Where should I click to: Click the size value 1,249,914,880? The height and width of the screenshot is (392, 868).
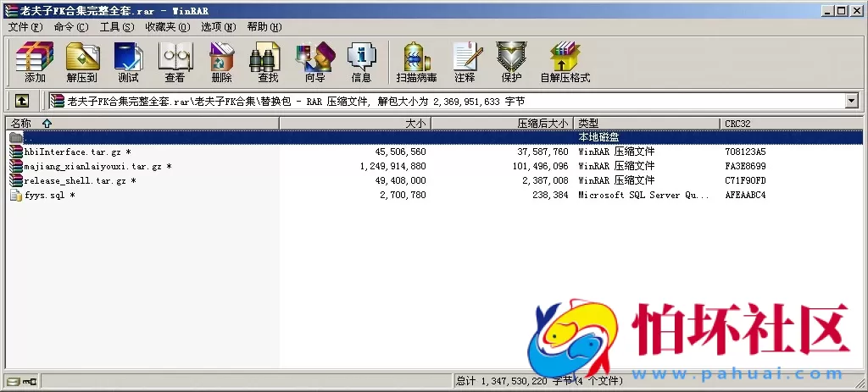point(392,166)
